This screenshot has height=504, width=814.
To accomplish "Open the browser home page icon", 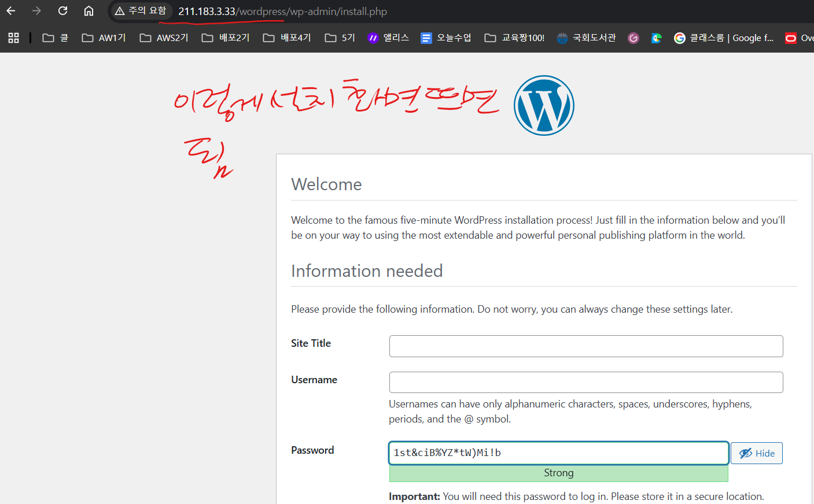I will pos(89,11).
